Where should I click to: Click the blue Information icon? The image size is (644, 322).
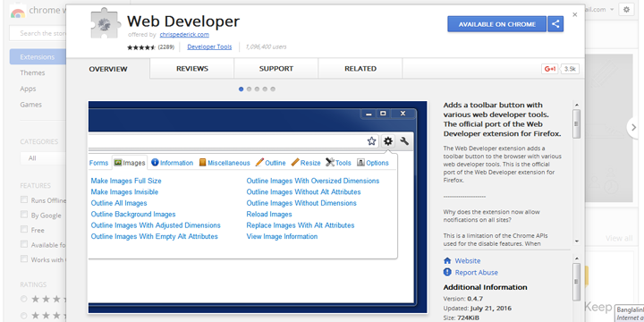tap(155, 163)
